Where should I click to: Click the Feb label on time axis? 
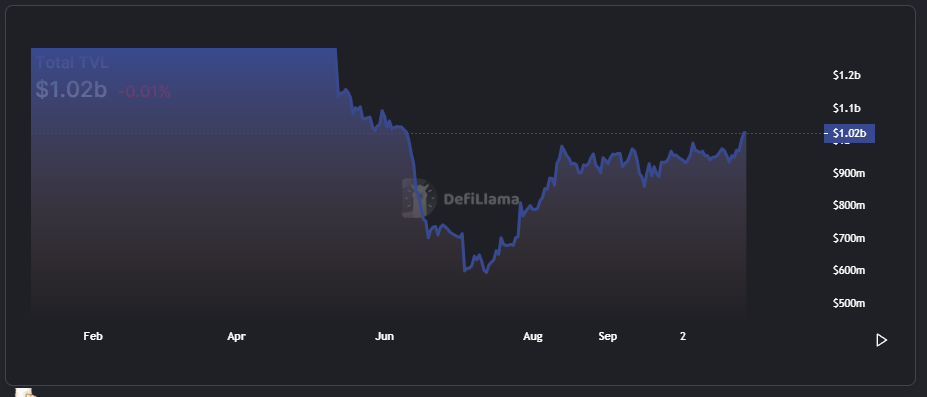(x=93, y=336)
